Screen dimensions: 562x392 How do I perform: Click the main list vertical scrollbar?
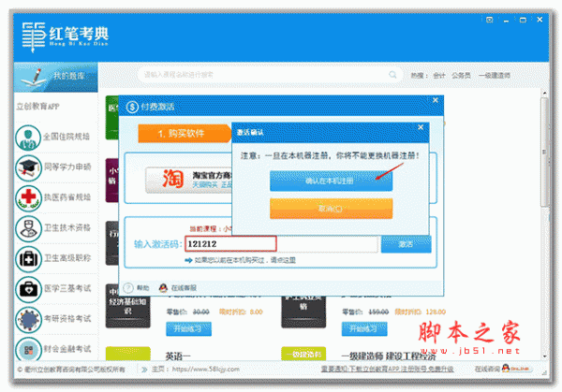pyautogui.click(x=544, y=151)
